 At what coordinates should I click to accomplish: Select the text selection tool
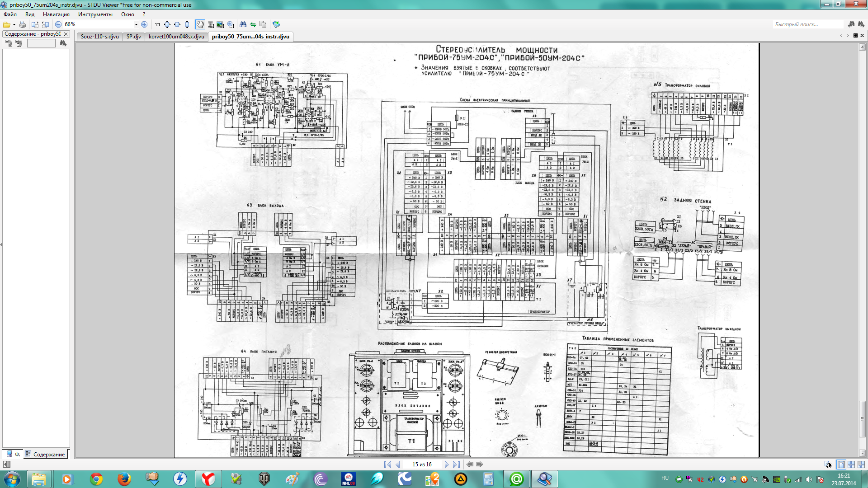pyautogui.click(x=211, y=24)
